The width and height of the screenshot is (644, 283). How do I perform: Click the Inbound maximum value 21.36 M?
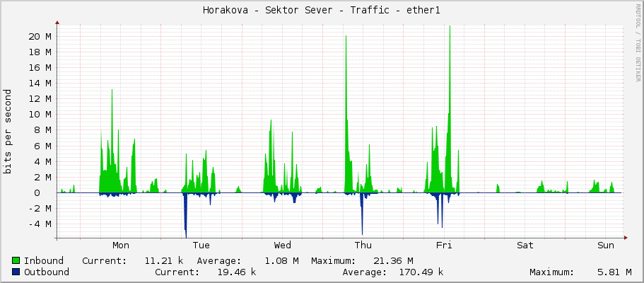390,260
